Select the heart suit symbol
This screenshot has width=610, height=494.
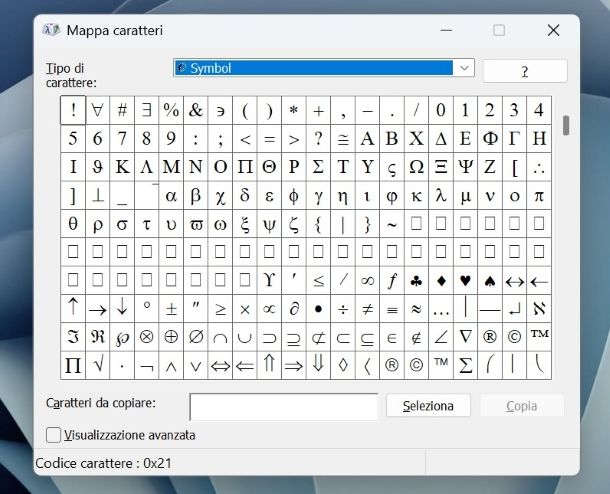tap(466, 281)
